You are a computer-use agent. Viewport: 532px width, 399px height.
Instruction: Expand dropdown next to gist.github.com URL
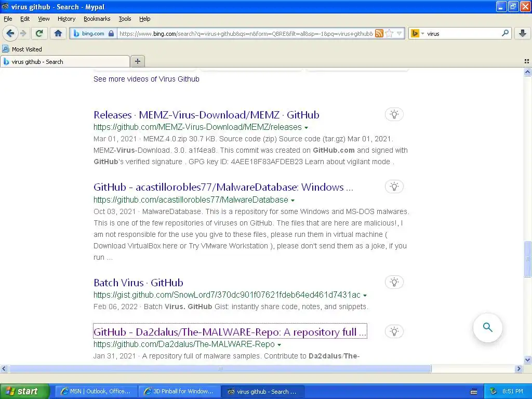[x=365, y=296]
